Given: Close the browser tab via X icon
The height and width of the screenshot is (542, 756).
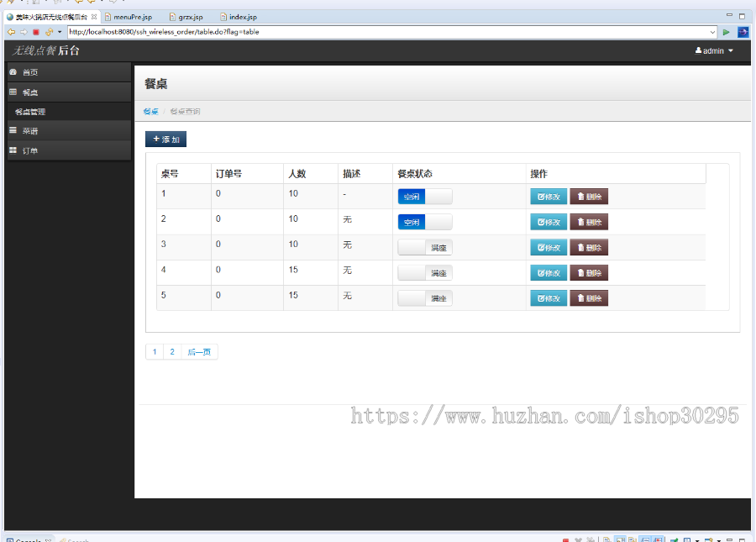Looking at the screenshot, I should pyautogui.click(x=94, y=17).
